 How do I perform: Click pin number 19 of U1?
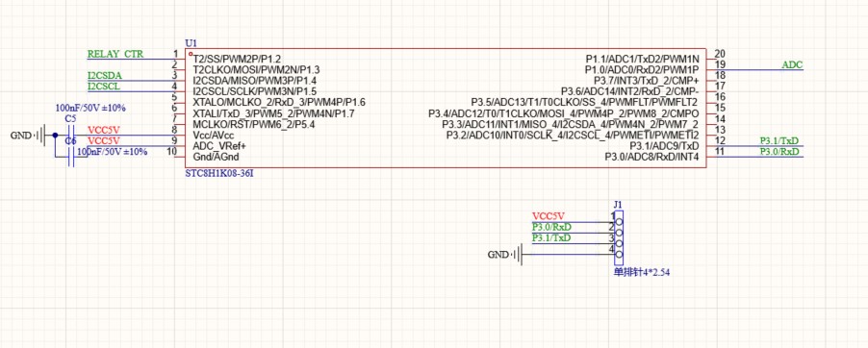pos(720,64)
